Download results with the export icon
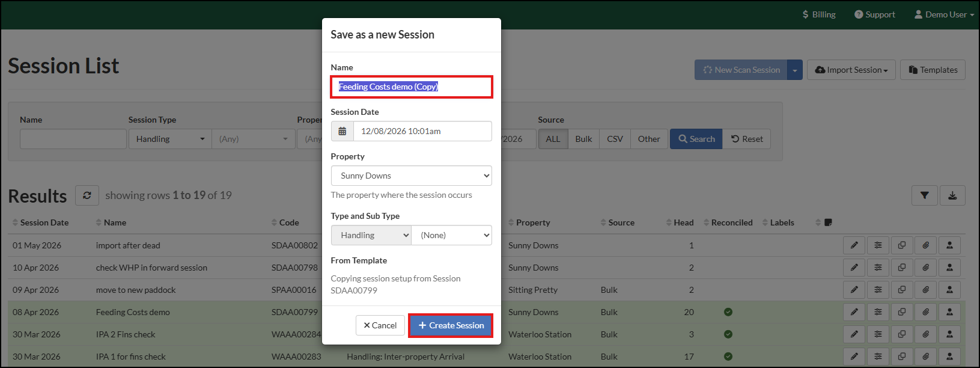 952,195
